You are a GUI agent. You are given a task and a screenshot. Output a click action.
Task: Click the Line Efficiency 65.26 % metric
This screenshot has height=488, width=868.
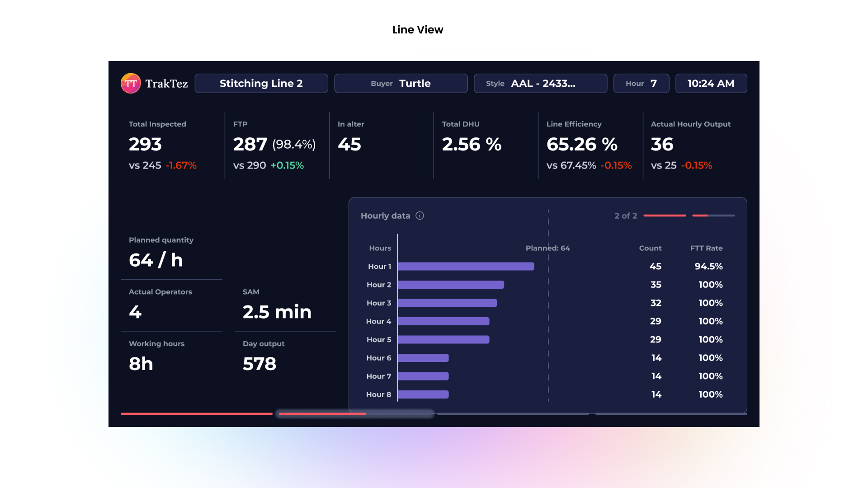pos(582,145)
